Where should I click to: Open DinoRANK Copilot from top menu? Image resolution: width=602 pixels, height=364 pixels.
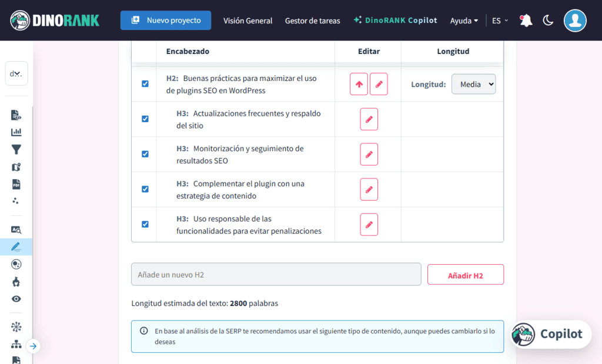tap(395, 20)
